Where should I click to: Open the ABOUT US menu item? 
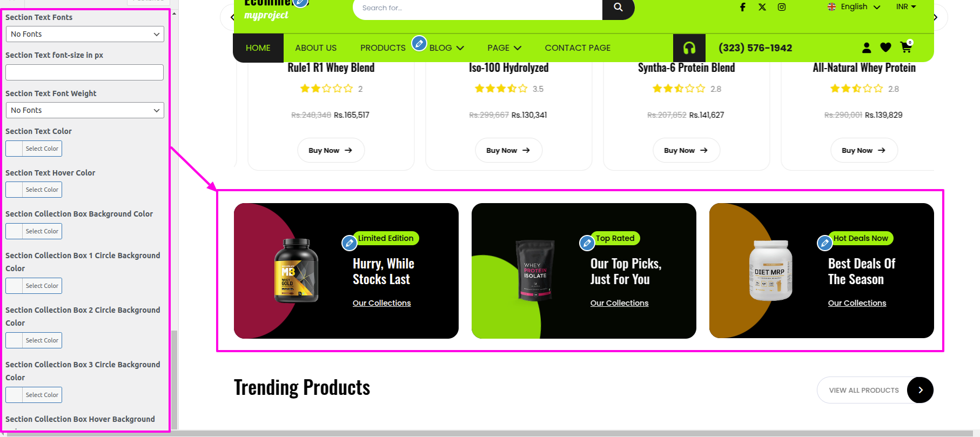(x=316, y=48)
